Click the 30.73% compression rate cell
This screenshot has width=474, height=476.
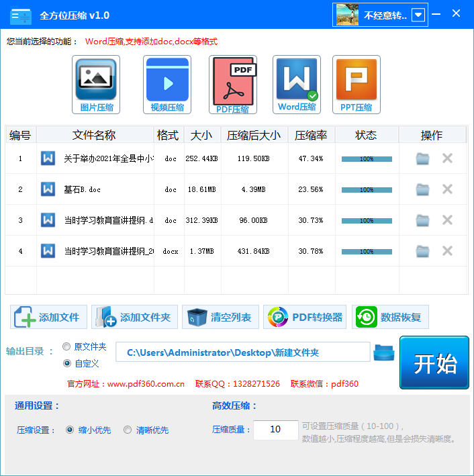[x=311, y=220]
